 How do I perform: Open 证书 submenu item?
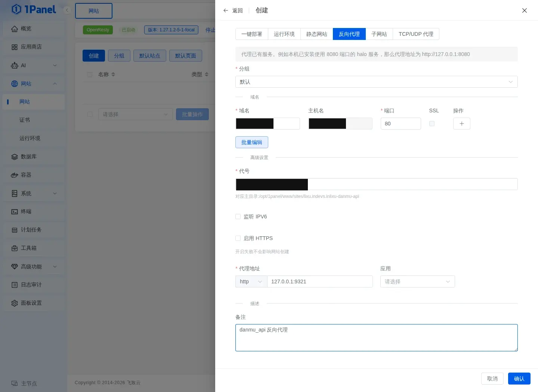tap(34, 120)
